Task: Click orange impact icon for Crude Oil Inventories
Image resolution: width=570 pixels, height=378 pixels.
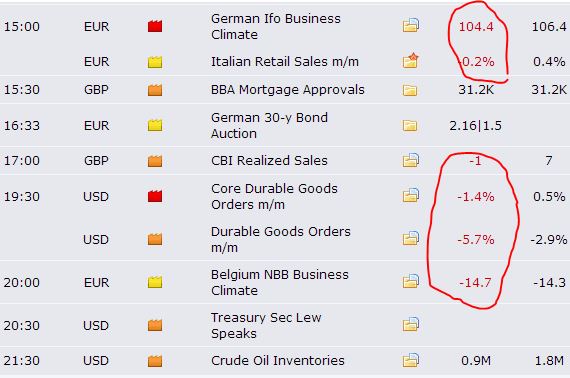Action: [x=155, y=361]
